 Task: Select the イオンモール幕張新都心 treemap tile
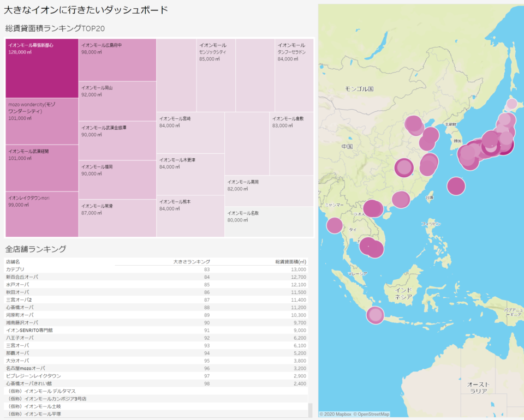point(42,68)
